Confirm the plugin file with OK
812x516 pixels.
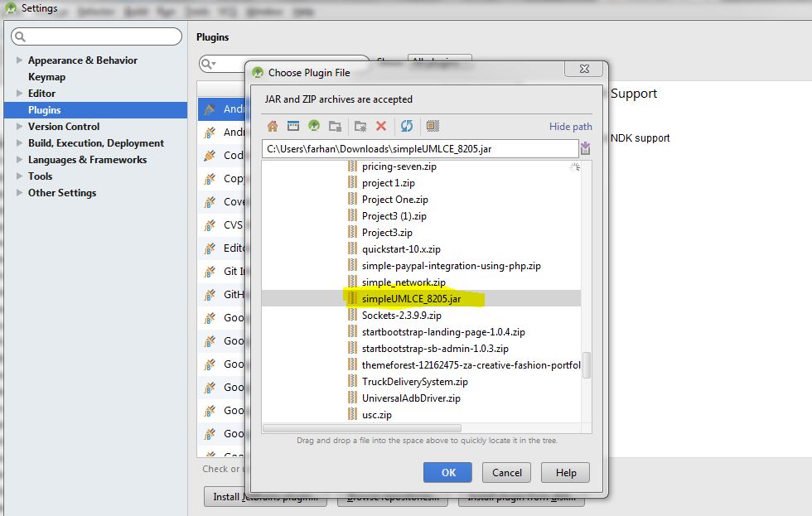click(447, 472)
